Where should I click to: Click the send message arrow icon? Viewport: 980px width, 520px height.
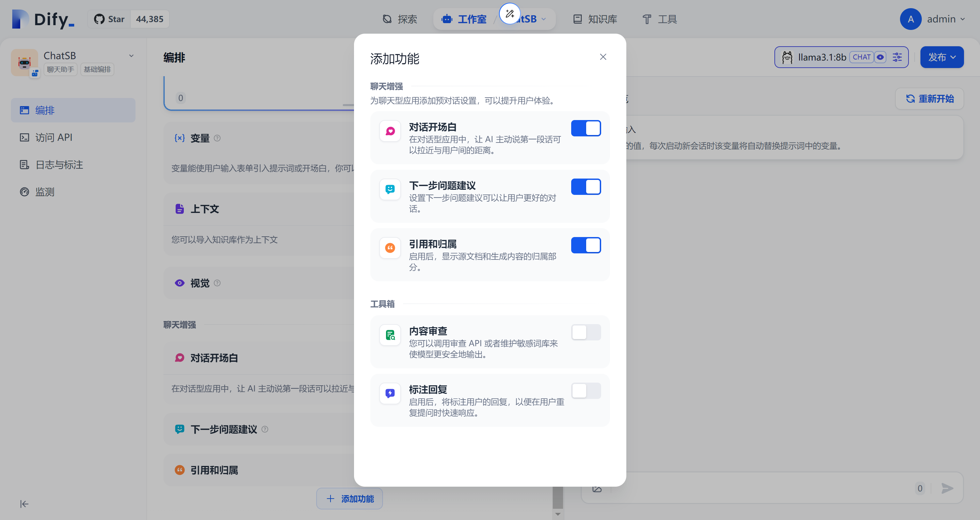947,488
